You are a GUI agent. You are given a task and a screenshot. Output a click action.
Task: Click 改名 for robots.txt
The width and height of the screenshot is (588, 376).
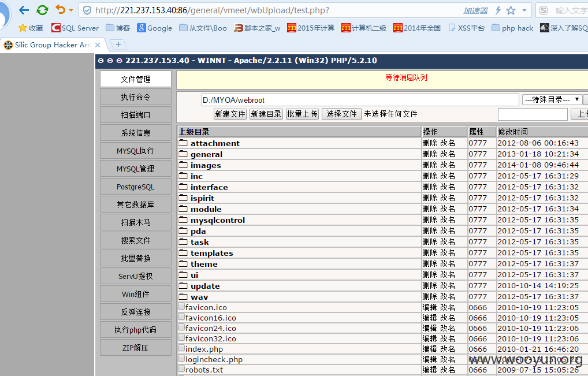pos(448,370)
